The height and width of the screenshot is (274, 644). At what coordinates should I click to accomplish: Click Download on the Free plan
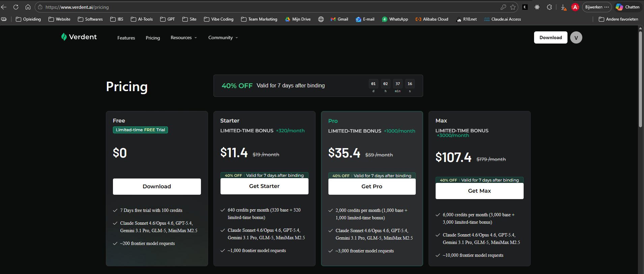[x=157, y=187]
